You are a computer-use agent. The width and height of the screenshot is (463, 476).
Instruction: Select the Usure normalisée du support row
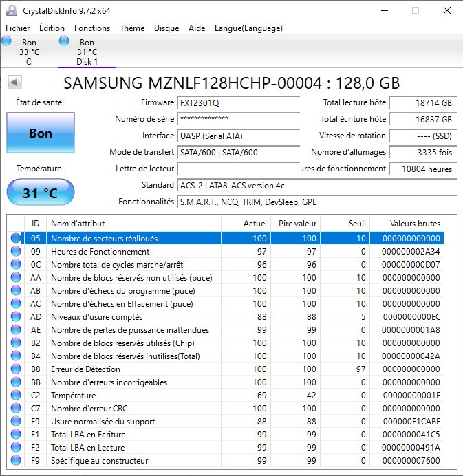tap(225, 421)
